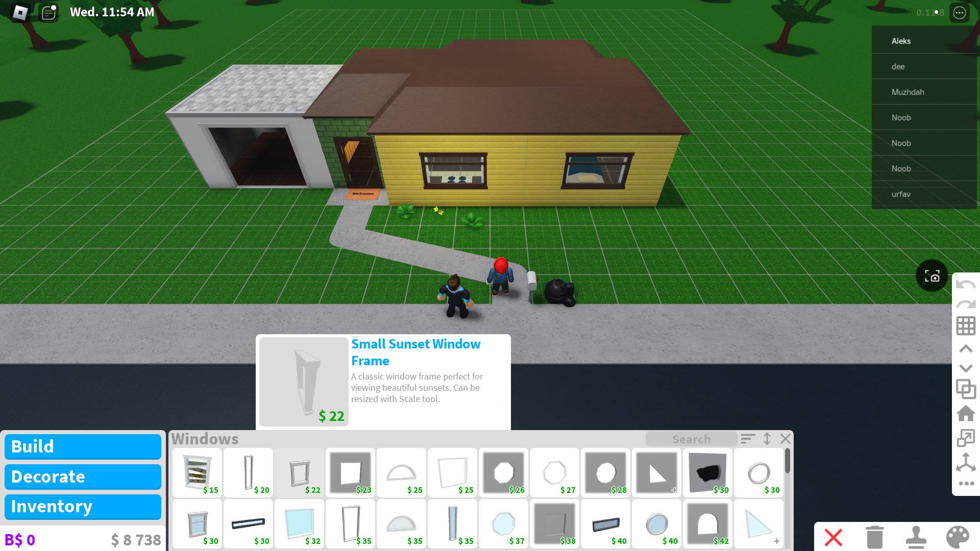
Task: Select the $30 broken hole wall cutout
Action: pos(707,473)
